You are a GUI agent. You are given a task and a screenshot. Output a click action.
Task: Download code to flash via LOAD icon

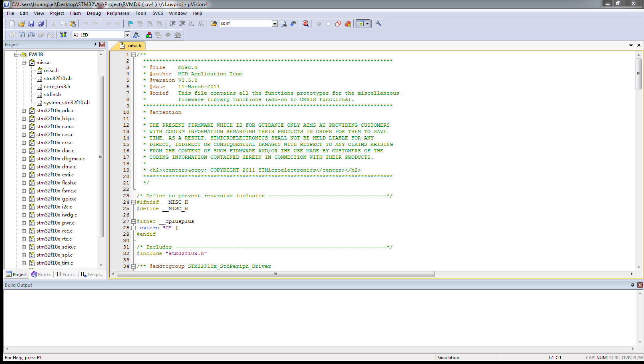[63, 34]
